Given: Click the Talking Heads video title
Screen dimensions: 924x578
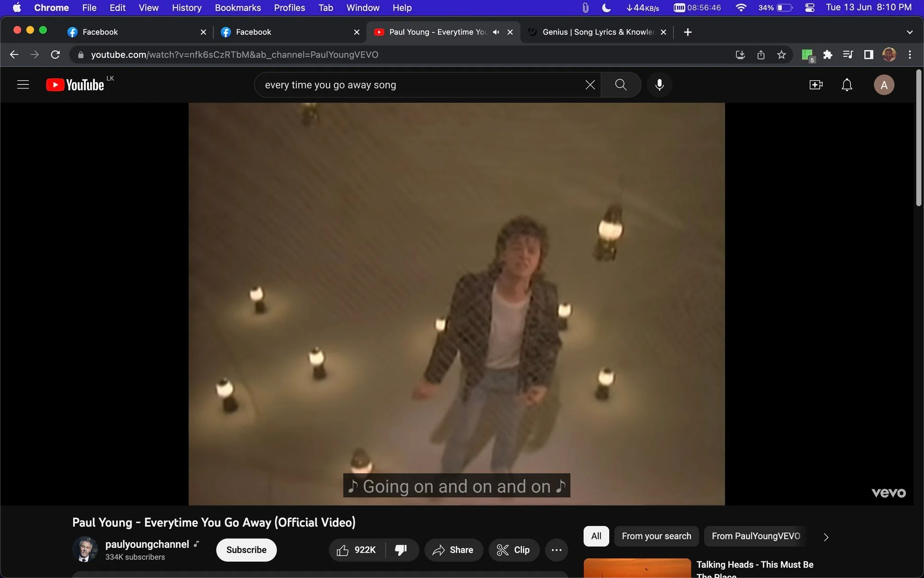Looking at the screenshot, I should point(755,569).
